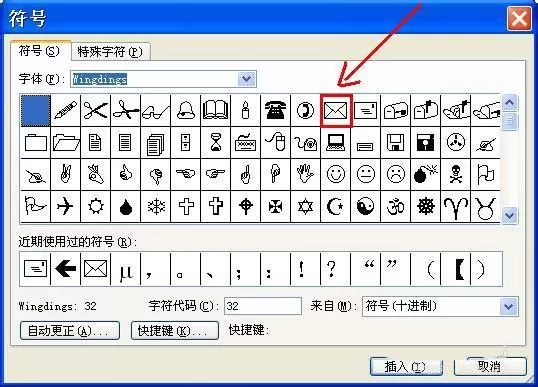Screen dimensions: 538x387
Task: Pick the airplane symbol
Action: [x=66, y=207]
